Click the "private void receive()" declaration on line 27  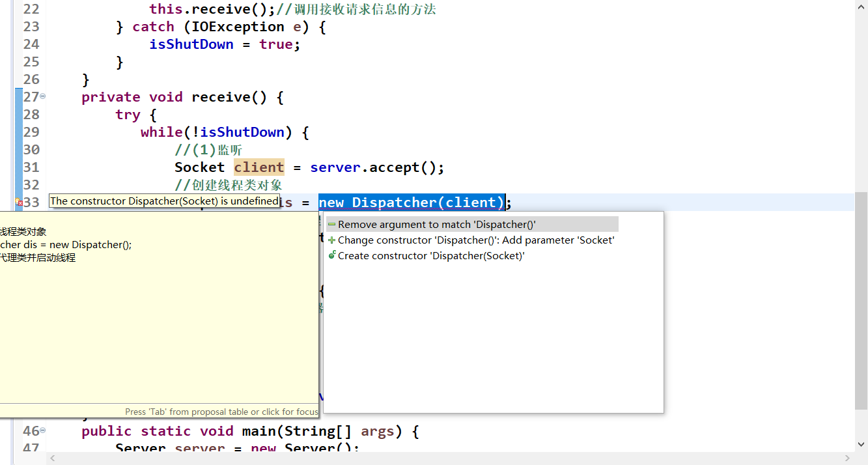point(174,97)
